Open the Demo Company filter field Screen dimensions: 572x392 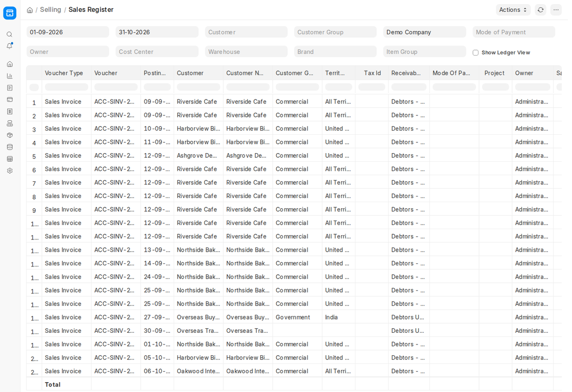(424, 32)
